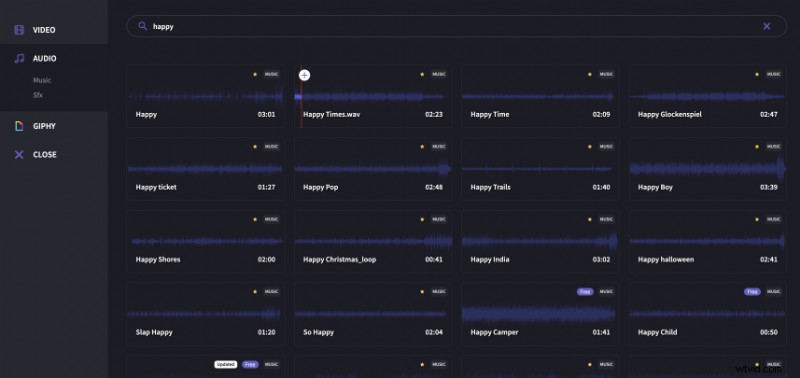Click the 02:04 duration of So Happy

tap(434, 332)
